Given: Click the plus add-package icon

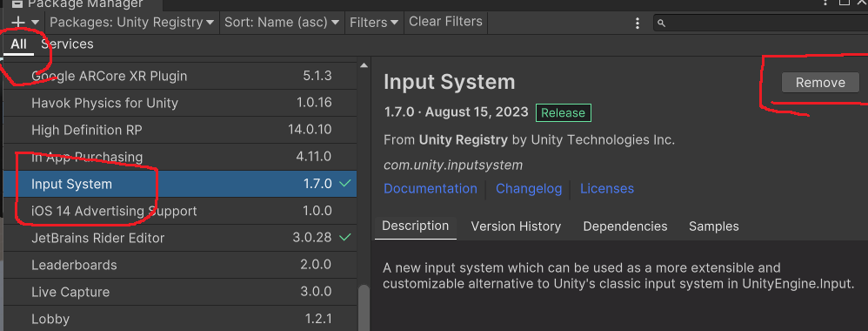Looking at the screenshot, I should 18,22.
